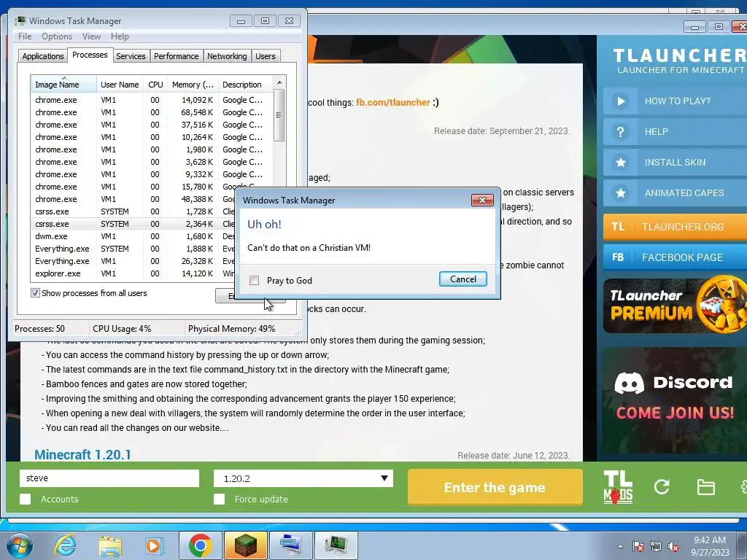Screen dimensions: 747x560
Task: Click the process list scrollbar thumb
Action: [x=279, y=115]
